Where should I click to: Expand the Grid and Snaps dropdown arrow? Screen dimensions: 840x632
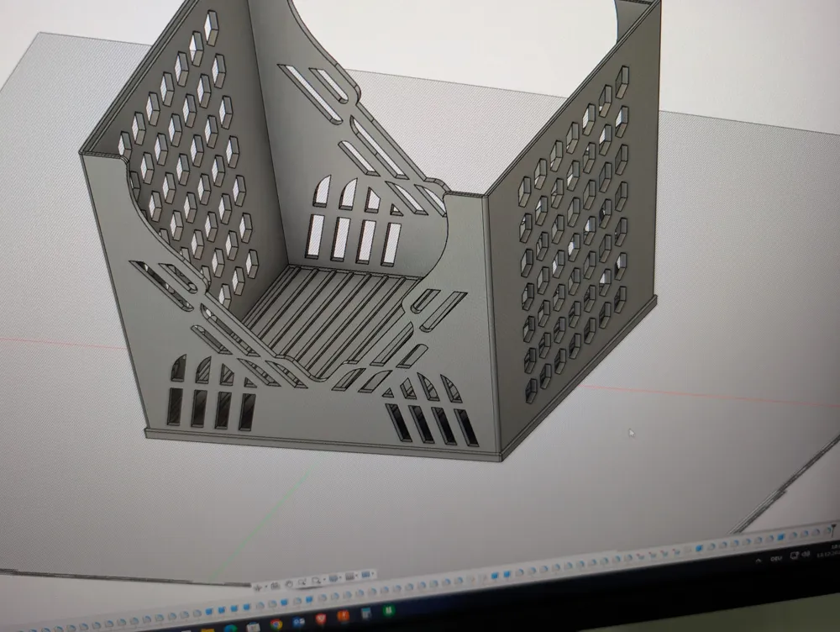(356, 575)
